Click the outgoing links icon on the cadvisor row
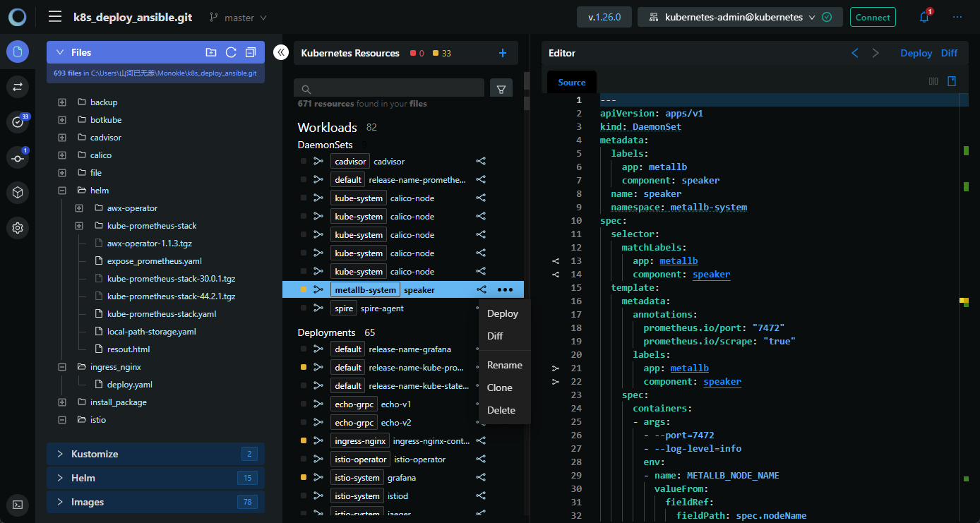The height and width of the screenshot is (523, 980). pos(481,162)
